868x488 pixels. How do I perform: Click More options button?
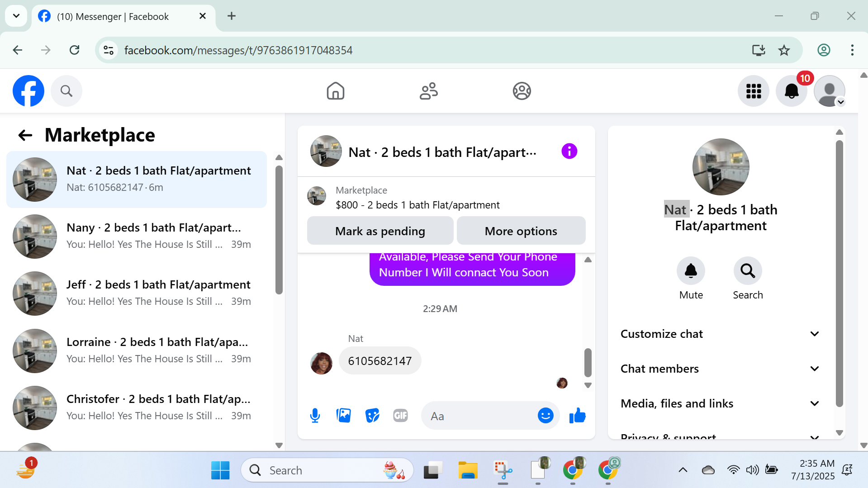[x=521, y=231]
